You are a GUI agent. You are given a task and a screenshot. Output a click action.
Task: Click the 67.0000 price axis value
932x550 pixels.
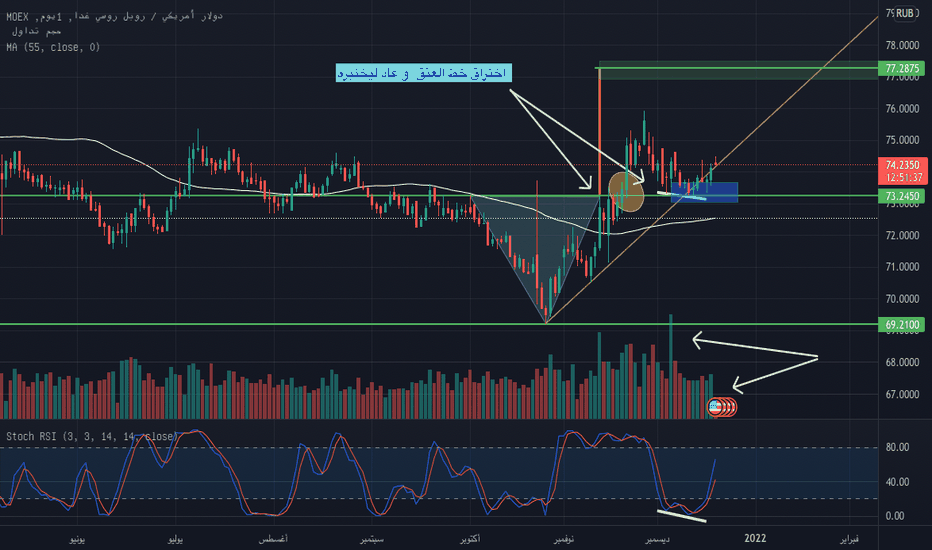902,394
